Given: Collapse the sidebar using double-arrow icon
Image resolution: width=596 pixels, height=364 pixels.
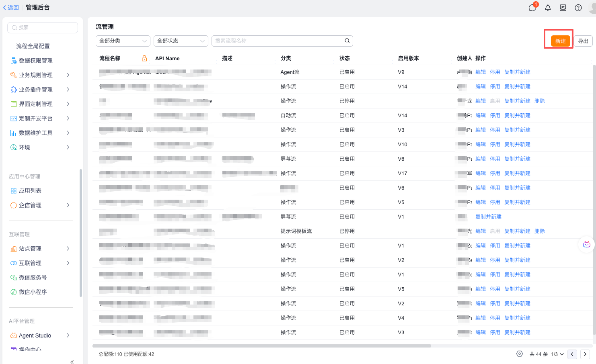Looking at the screenshot, I should click(x=72, y=362).
